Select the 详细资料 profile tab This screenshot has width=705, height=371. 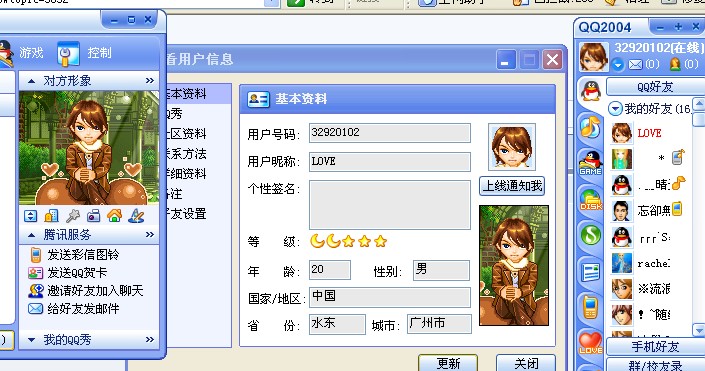click(x=186, y=174)
